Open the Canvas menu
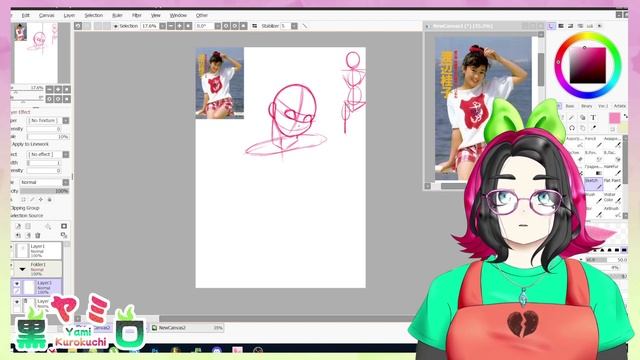 [x=47, y=15]
